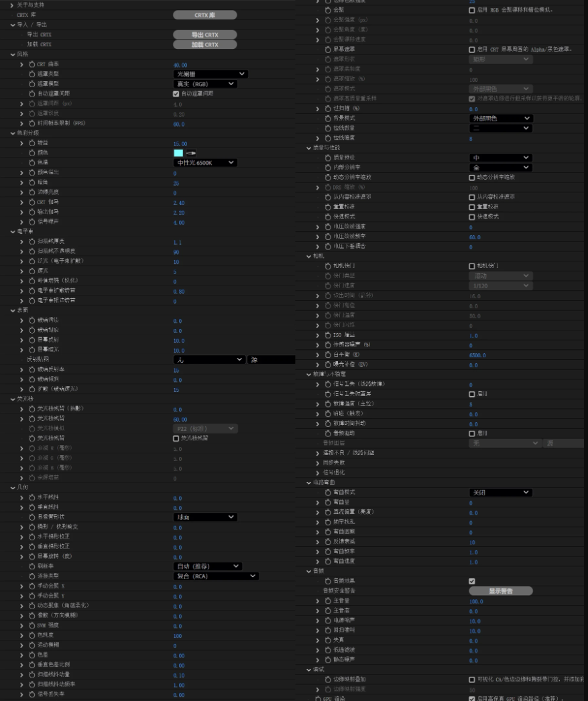This screenshot has height=701, width=588.
Task: Click the 60.00 荧光粉 value field
Action: (180, 420)
